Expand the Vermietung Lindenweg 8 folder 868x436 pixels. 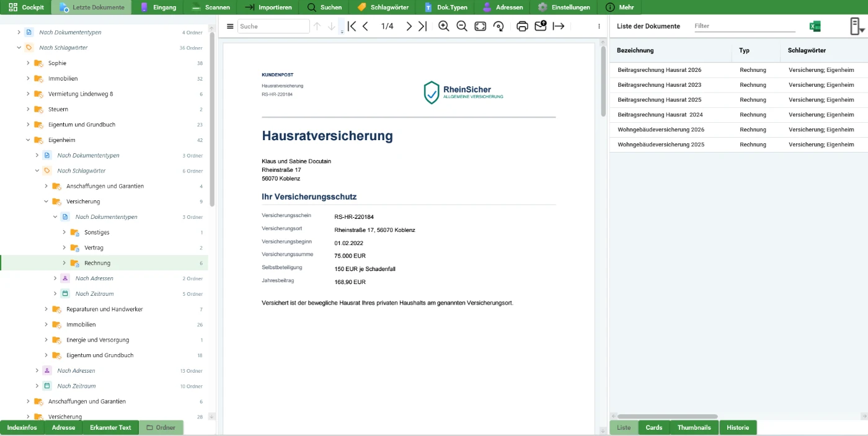click(x=28, y=94)
